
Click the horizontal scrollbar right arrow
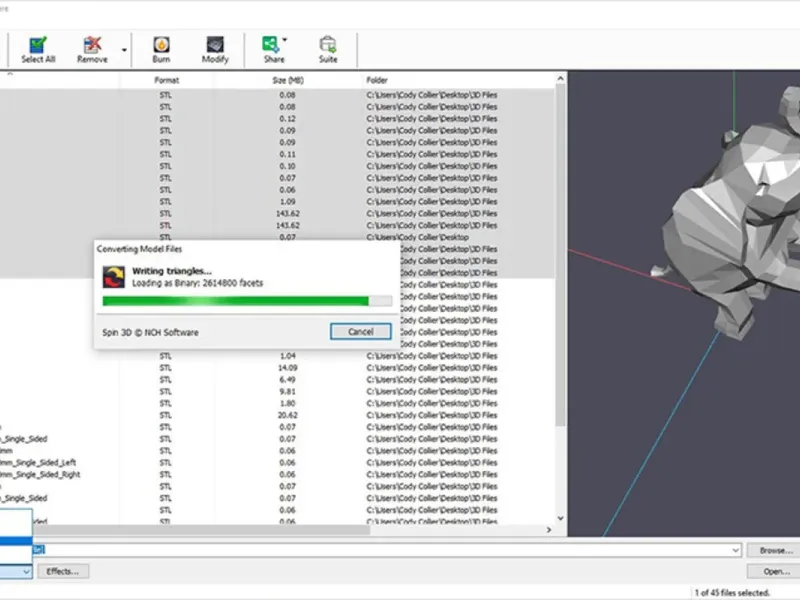[549, 530]
